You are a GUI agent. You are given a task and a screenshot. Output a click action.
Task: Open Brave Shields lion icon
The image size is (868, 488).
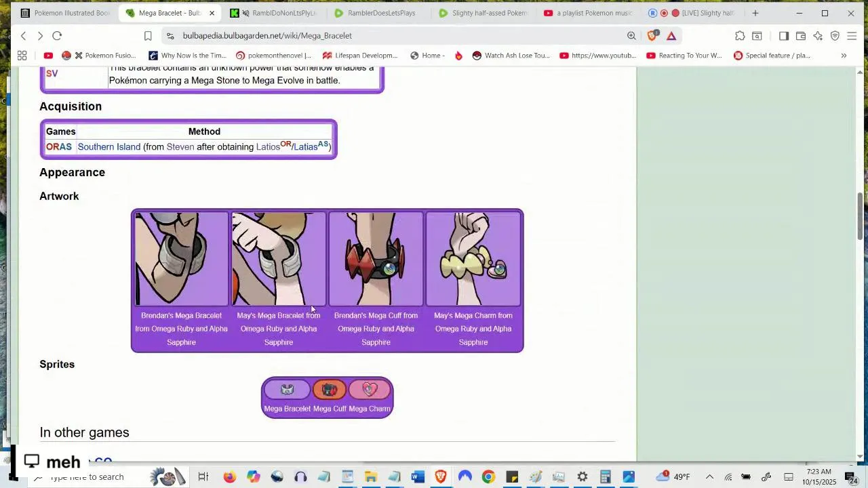pyautogui.click(x=652, y=36)
